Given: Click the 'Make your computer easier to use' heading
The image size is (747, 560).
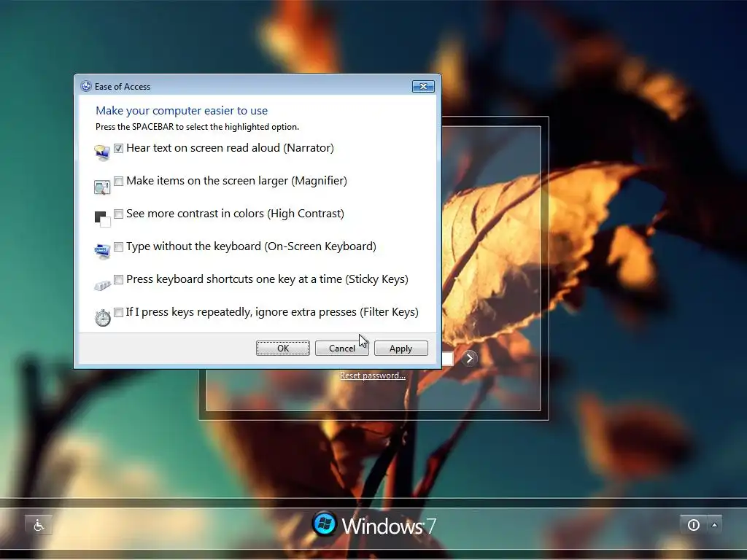Looking at the screenshot, I should 182,111.
